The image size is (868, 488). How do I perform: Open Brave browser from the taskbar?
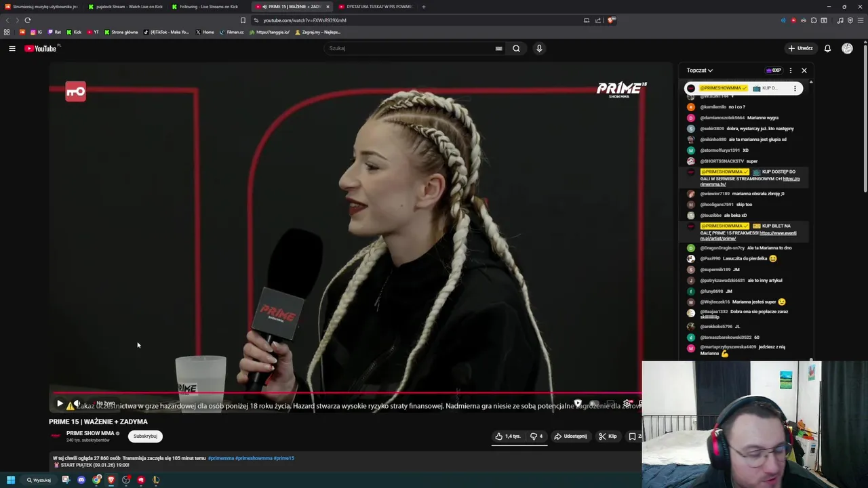pos(111,480)
